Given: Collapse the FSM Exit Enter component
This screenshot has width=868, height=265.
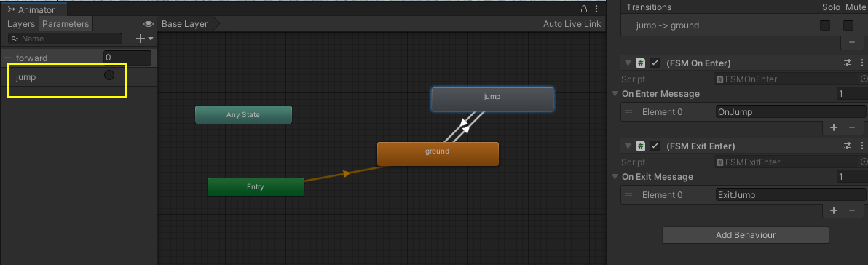Looking at the screenshot, I should coord(628,146).
